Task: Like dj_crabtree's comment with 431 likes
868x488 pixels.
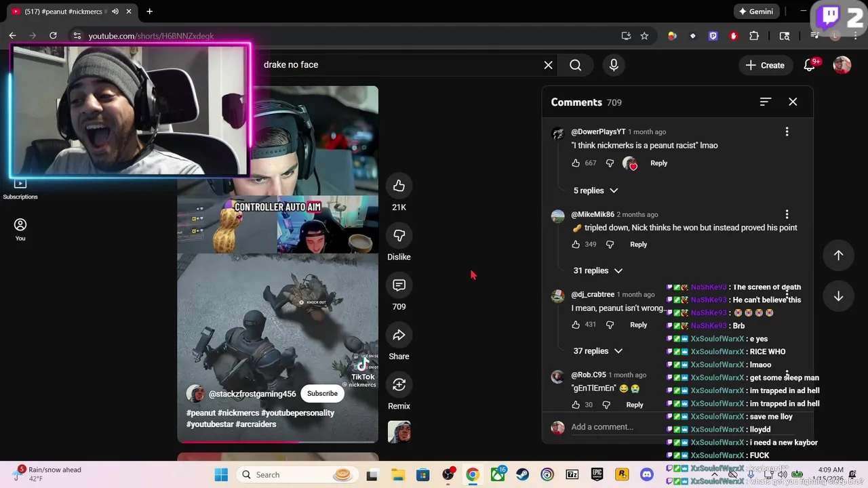Action: (x=576, y=325)
